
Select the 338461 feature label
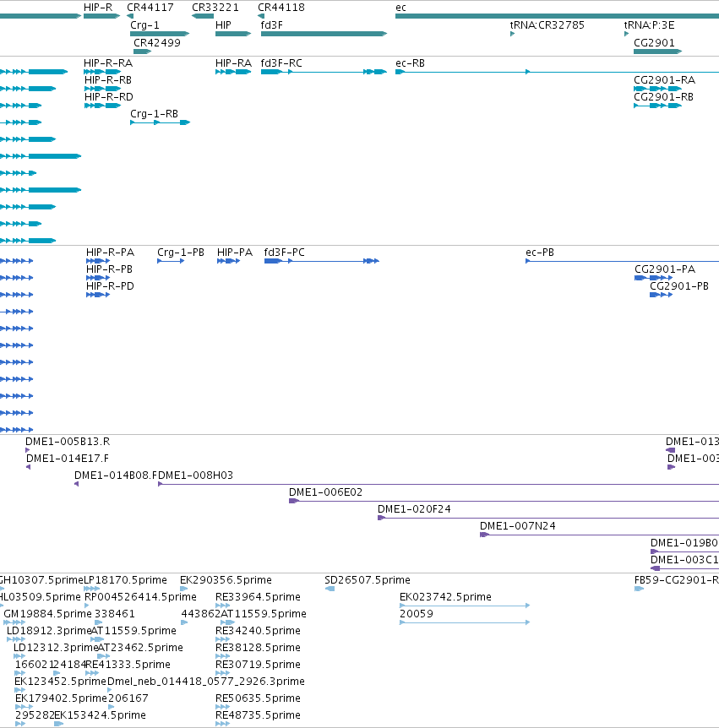[x=115, y=614]
